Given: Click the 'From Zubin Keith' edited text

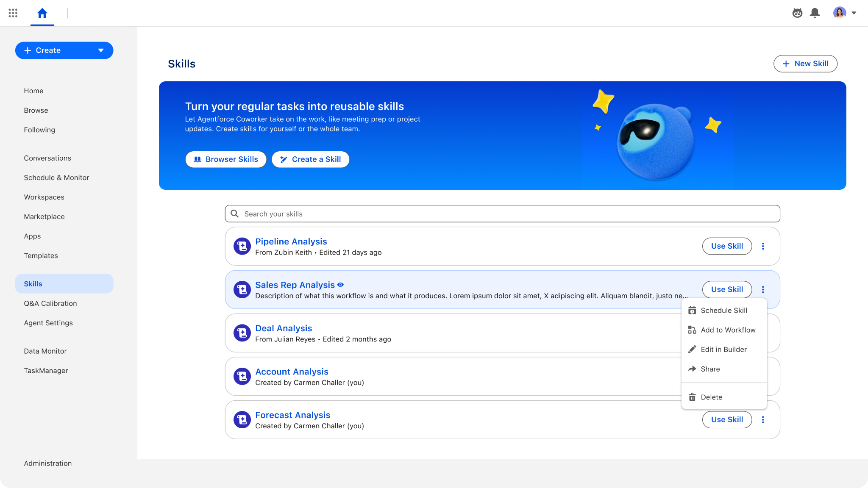Looking at the screenshot, I should (x=318, y=252).
